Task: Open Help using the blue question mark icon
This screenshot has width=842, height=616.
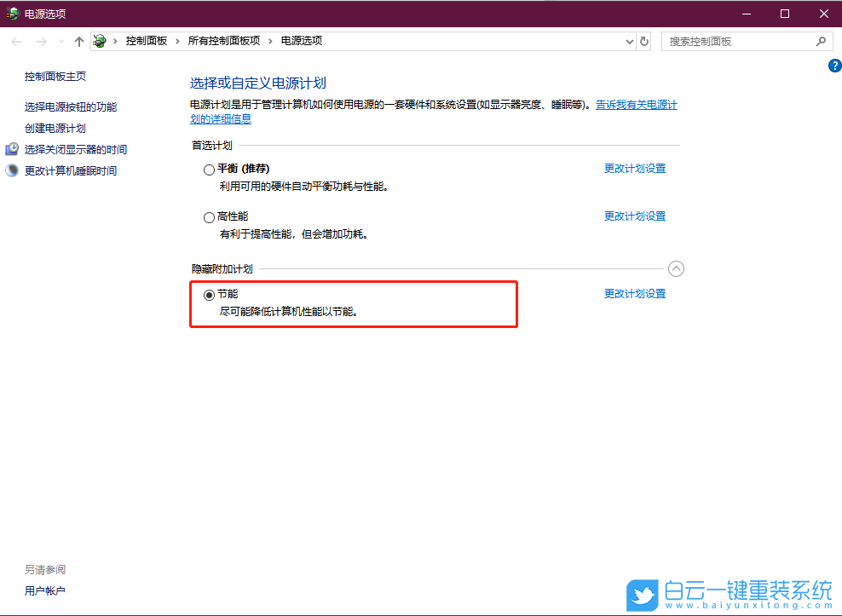Action: (834, 66)
